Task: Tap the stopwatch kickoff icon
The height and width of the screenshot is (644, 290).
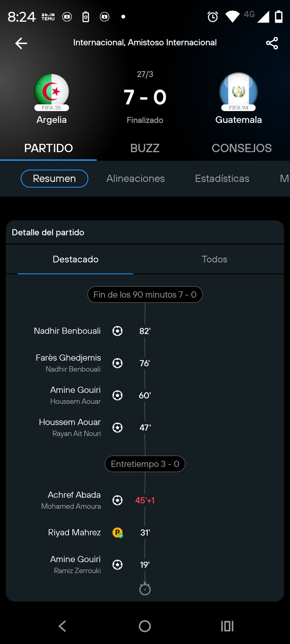Action: (x=145, y=589)
